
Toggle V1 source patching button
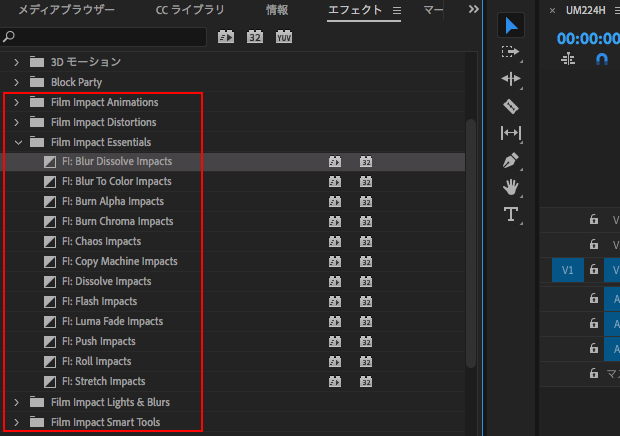point(567,270)
